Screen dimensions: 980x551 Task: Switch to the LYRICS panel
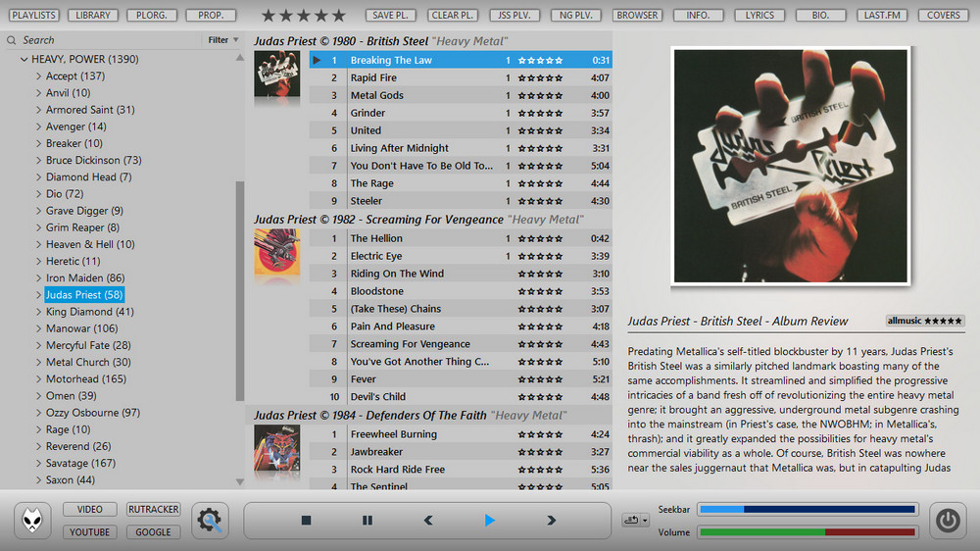759,16
